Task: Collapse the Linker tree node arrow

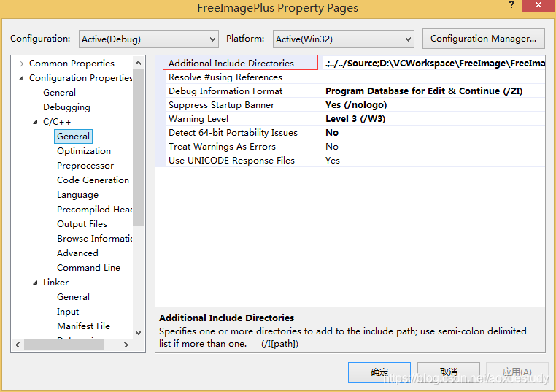Action: [35, 283]
